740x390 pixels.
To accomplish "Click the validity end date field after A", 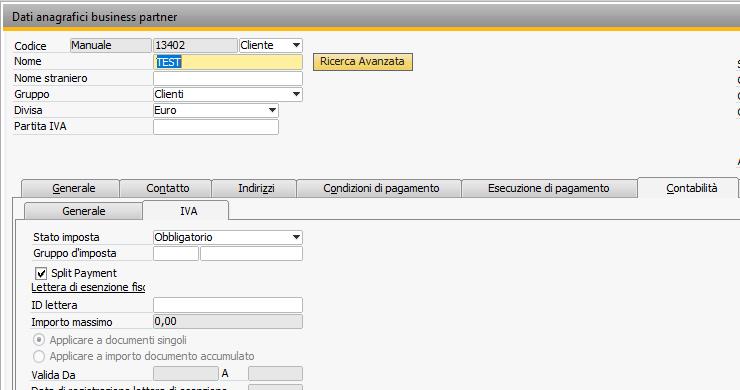I will pos(276,373).
